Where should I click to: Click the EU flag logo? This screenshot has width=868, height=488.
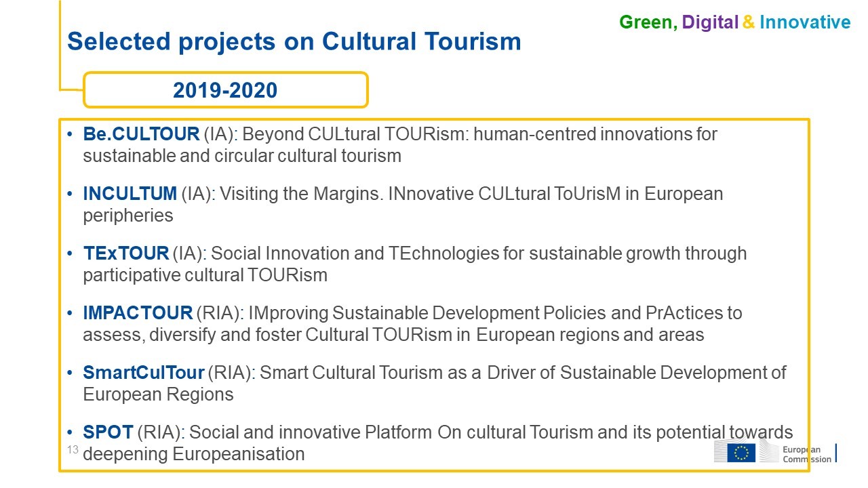click(741, 453)
